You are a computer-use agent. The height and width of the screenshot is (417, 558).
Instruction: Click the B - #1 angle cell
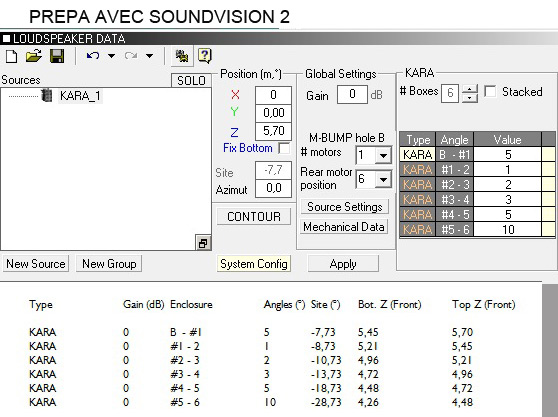point(455,154)
